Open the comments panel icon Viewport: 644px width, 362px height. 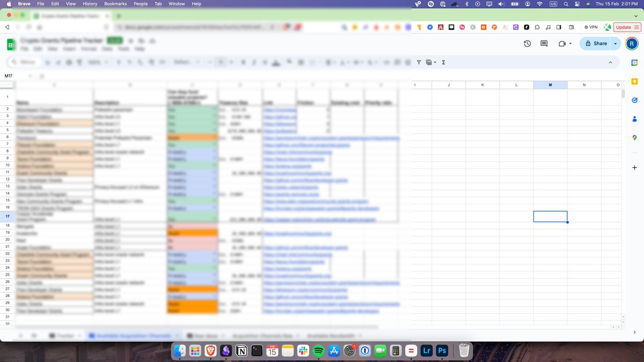[544, 43]
